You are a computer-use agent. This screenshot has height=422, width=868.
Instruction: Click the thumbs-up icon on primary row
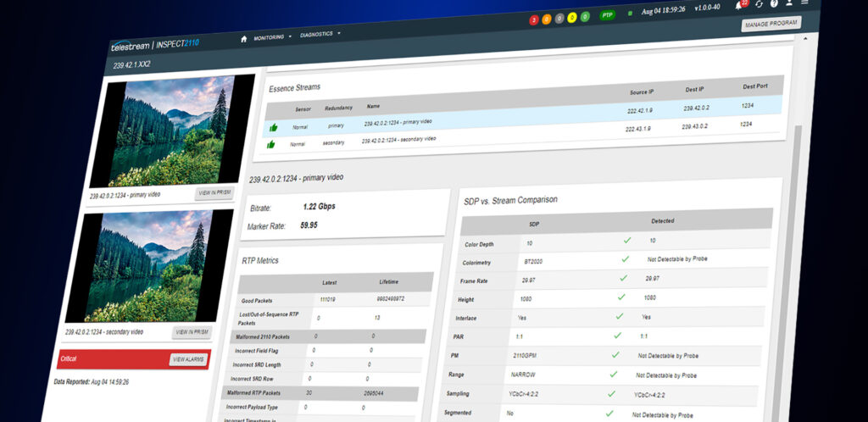click(273, 128)
